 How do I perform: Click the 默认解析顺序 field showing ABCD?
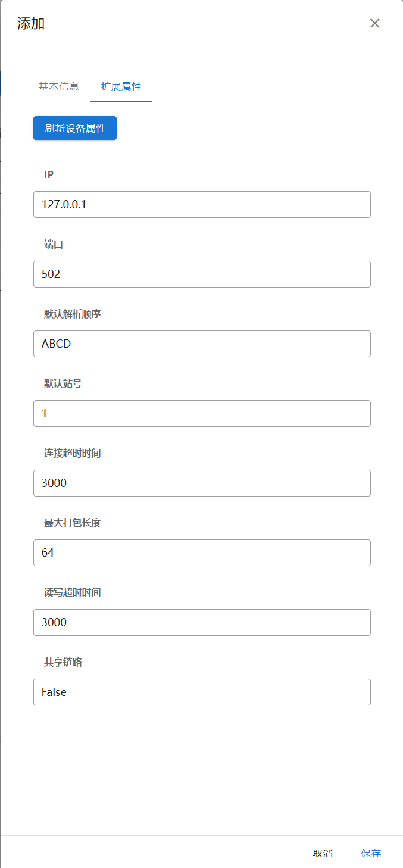(x=202, y=344)
